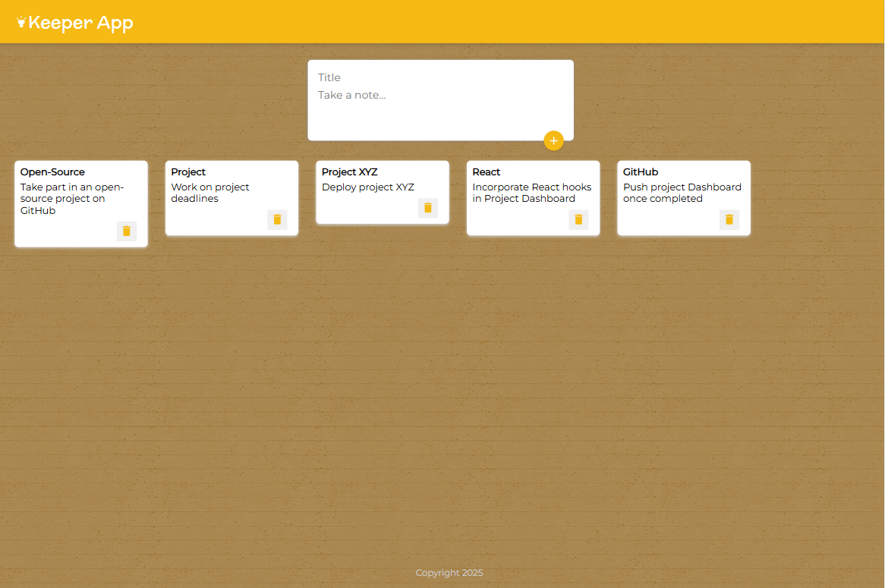Delete the React note
Viewport: 885px width, 588px height.
click(x=578, y=220)
